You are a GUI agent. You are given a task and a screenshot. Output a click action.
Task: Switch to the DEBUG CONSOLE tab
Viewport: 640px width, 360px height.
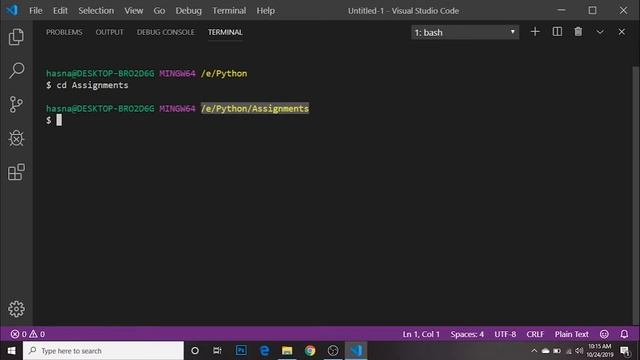click(x=166, y=32)
